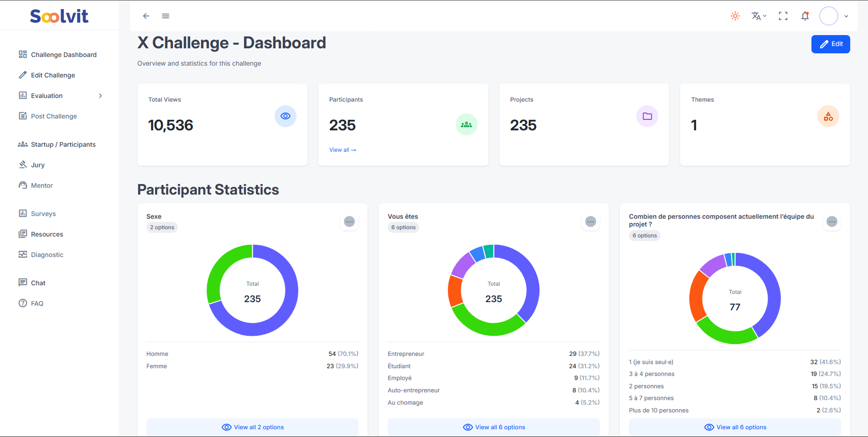Select the Jury gavel icon in sidebar
868x437 pixels.
(x=23, y=165)
